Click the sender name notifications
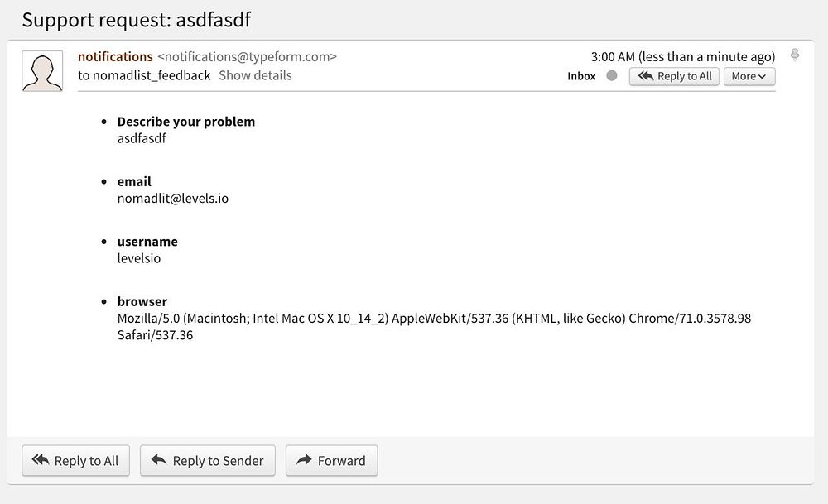Image resolution: width=828 pixels, height=504 pixels. (x=115, y=57)
